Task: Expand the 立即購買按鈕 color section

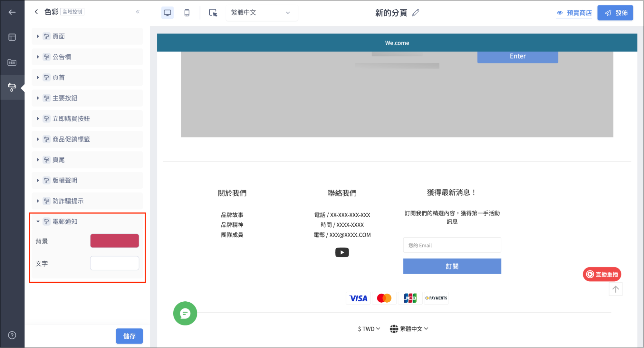Action: pos(87,119)
